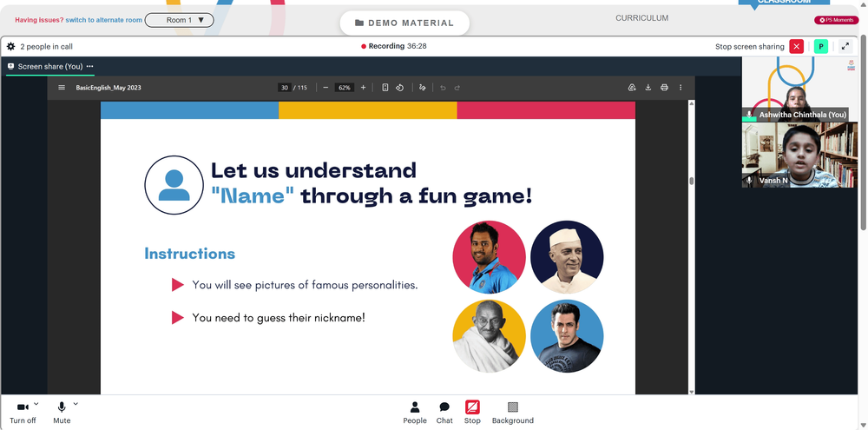Select the PDF draw annotation tool

pyautogui.click(x=423, y=88)
